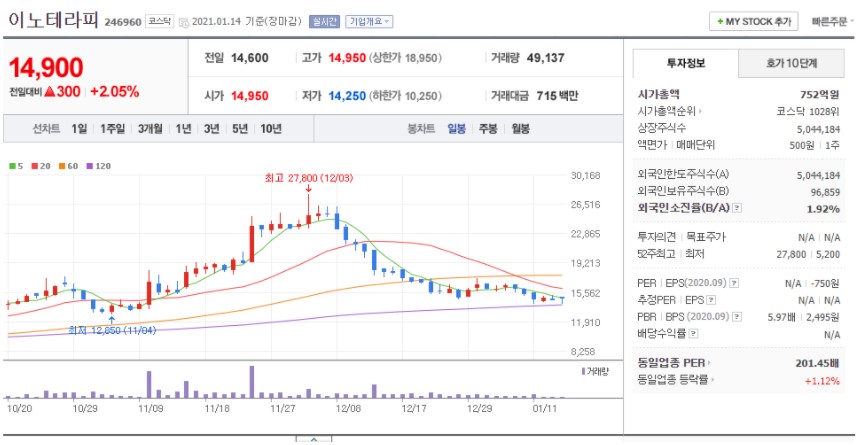The image size is (857, 445).
Task: Open the 동일업종 PER link
Action: point(674,362)
